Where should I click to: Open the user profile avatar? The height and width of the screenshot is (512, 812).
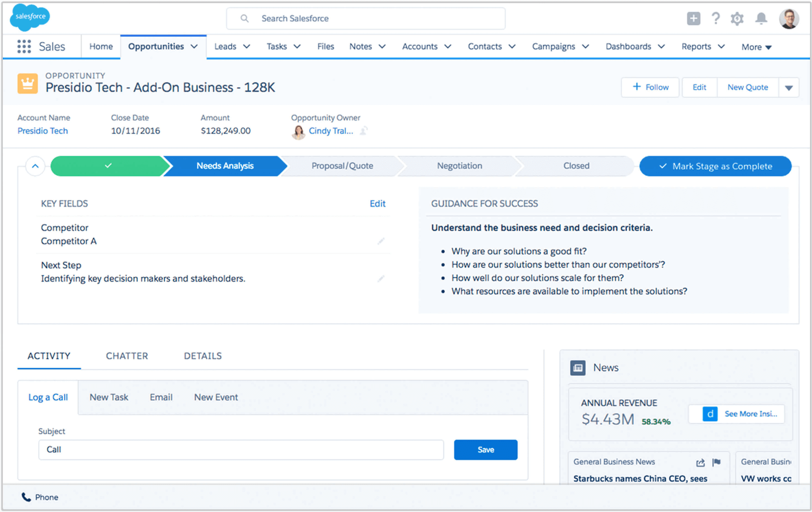pyautogui.click(x=789, y=18)
